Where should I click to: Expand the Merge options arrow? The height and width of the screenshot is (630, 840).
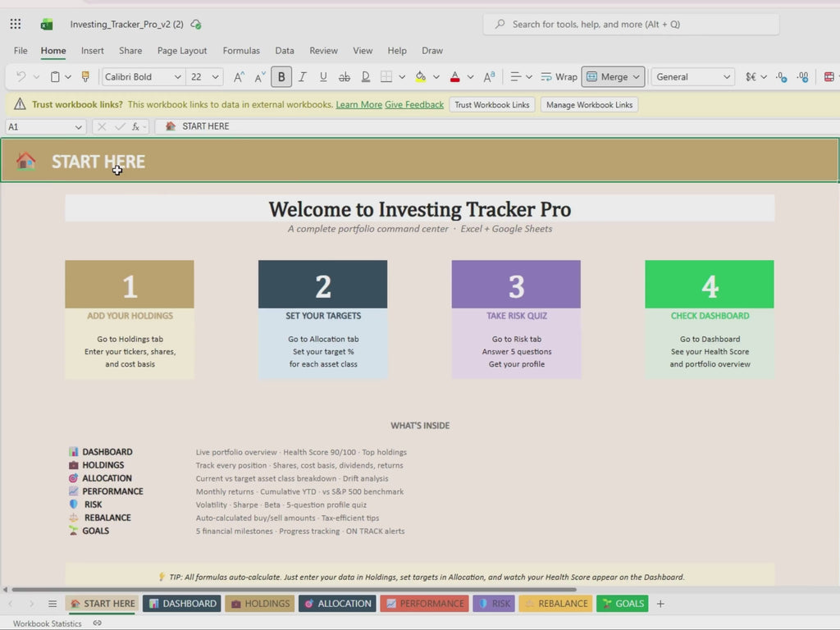637,76
